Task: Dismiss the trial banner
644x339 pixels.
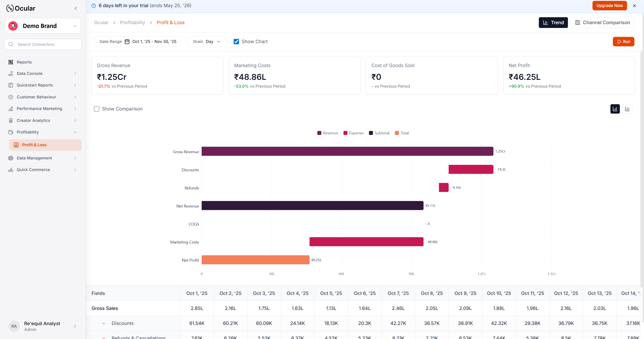Action: tap(634, 6)
